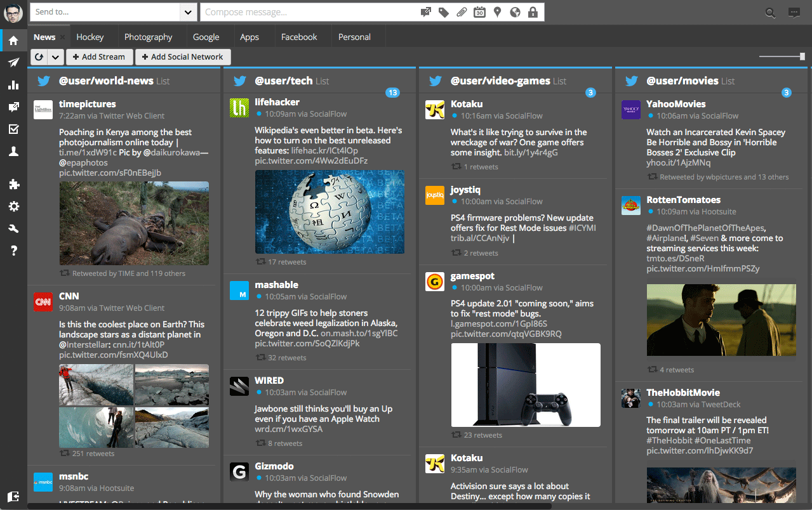Image resolution: width=812 pixels, height=510 pixels.
Task: Switch to the Hockey tab
Action: click(x=91, y=36)
